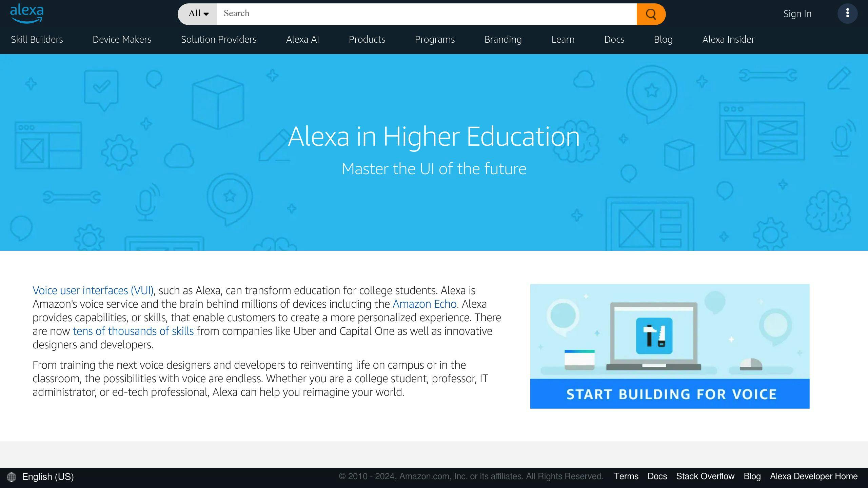
Task: Click the Alexa AI navigation icon
Action: tap(302, 39)
